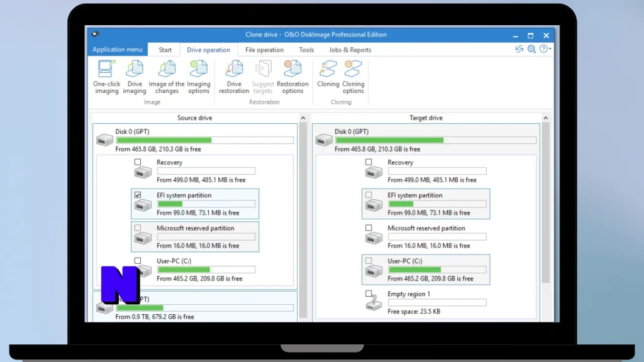The height and width of the screenshot is (362, 644).
Task: Open help dropdown arrow next to question mark
Action: click(x=550, y=49)
